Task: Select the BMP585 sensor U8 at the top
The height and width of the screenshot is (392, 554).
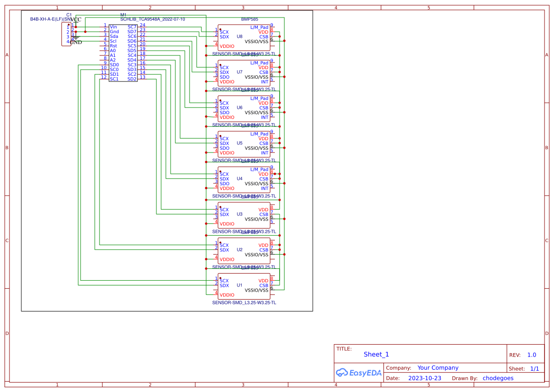Action: [244, 36]
